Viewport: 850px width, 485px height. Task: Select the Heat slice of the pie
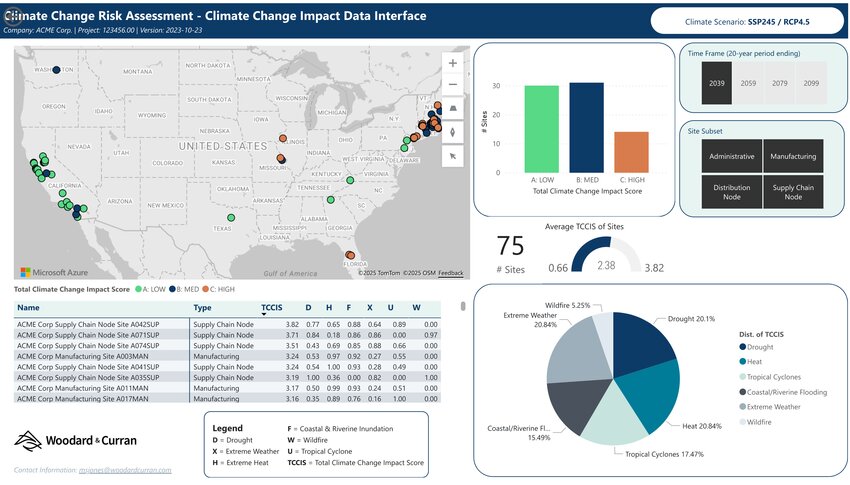[x=654, y=393]
